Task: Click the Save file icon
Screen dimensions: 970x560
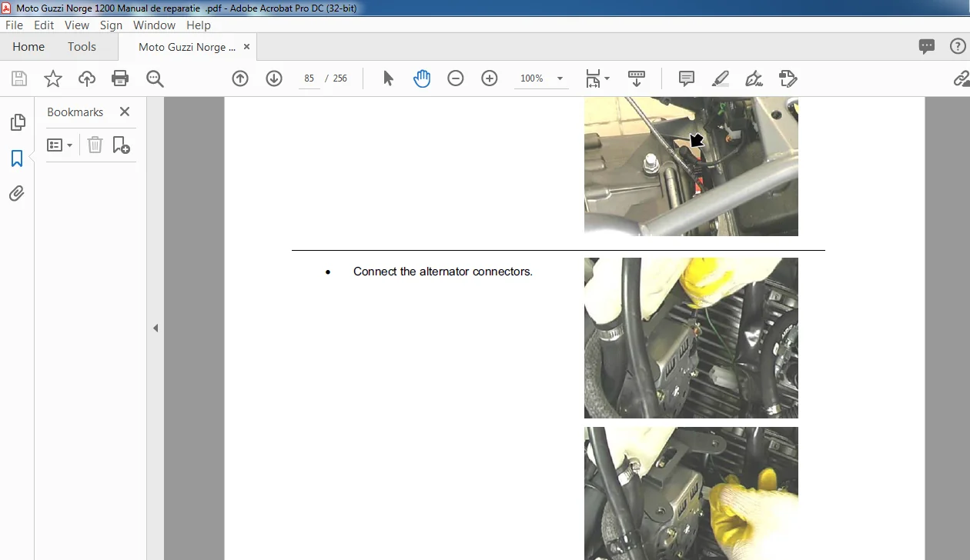Action: [x=19, y=78]
